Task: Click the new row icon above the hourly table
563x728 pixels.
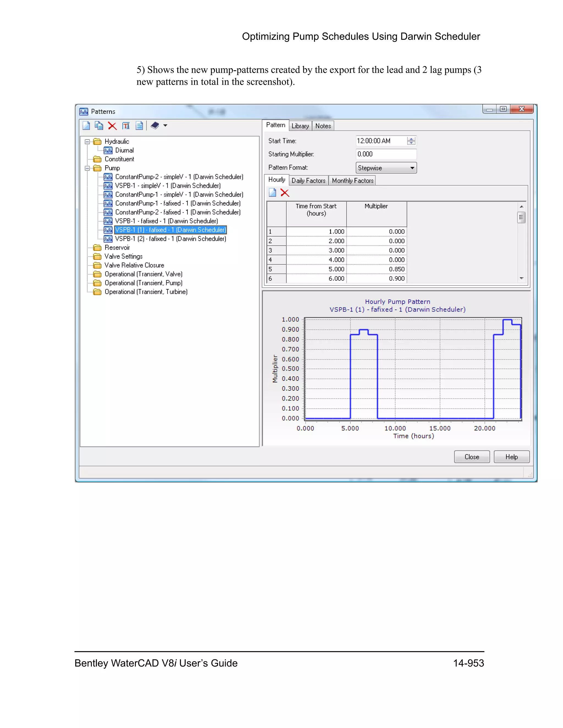Action: tap(272, 193)
